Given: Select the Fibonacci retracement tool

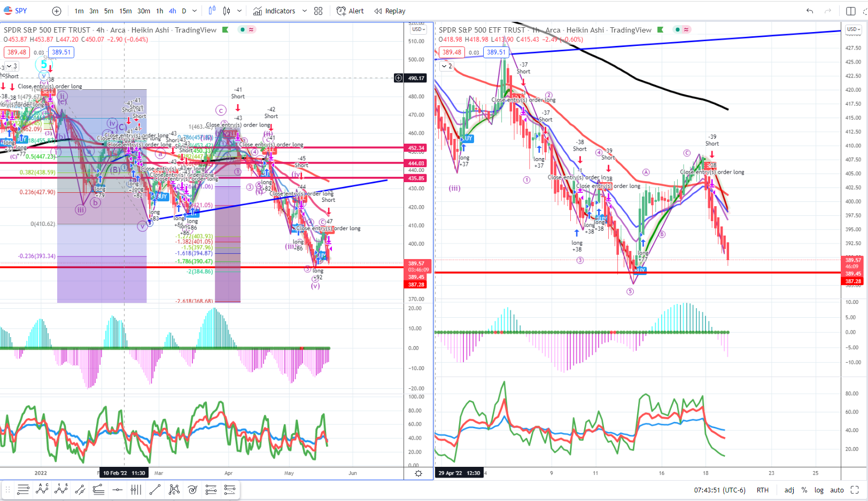Looking at the screenshot, I should (x=98, y=489).
